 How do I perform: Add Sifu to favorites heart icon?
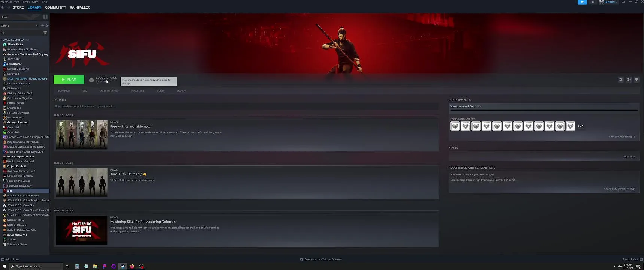637,79
